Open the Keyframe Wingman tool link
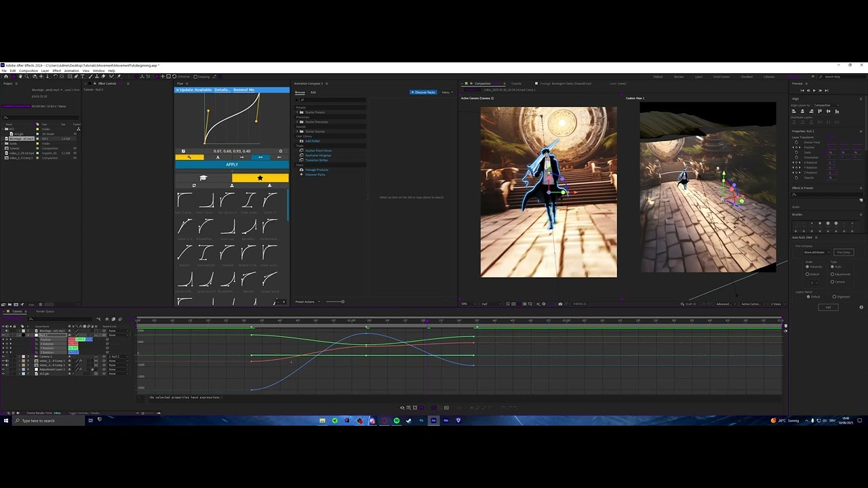Screen dimensions: 868x488 pyautogui.click(x=318, y=155)
